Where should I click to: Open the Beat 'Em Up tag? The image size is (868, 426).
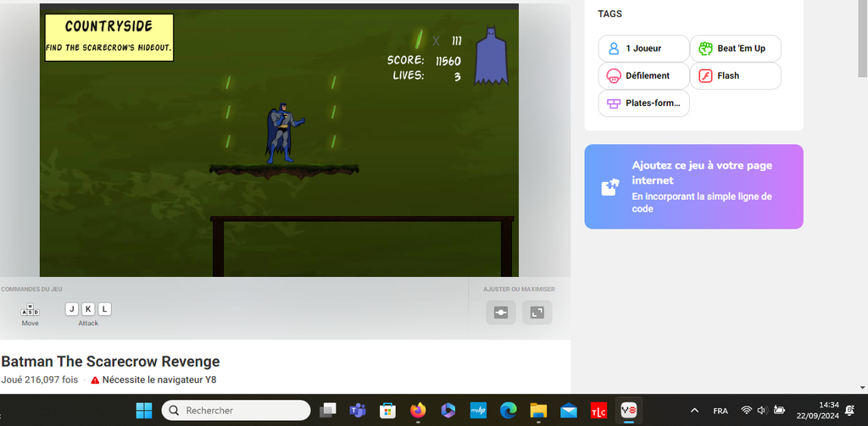pos(735,48)
